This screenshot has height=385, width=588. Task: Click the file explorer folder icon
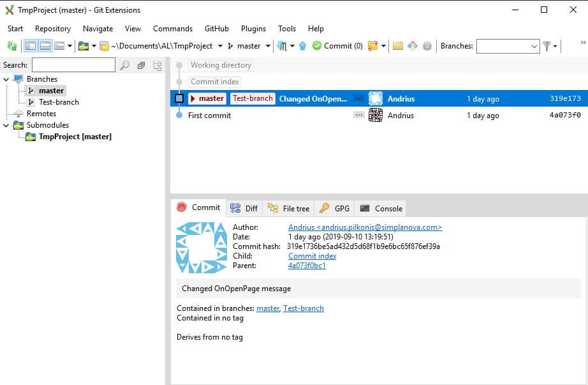click(397, 46)
